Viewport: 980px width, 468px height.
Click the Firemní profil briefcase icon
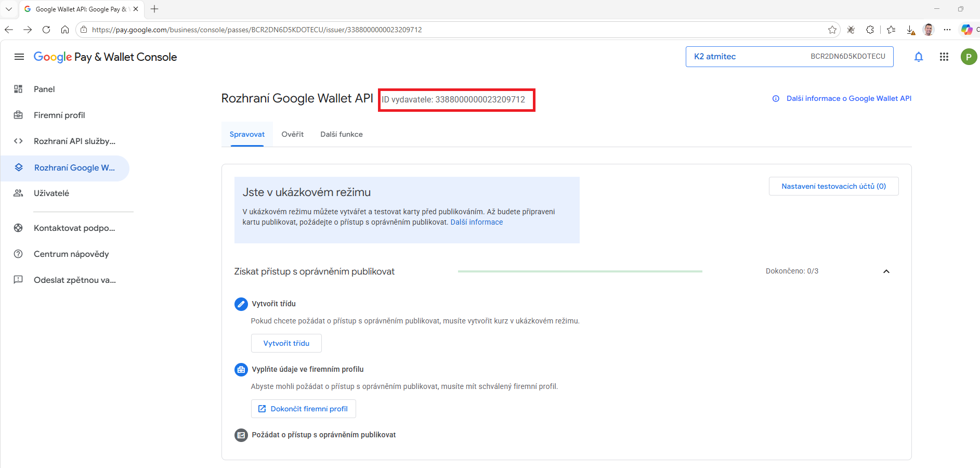(x=18, y=115)
